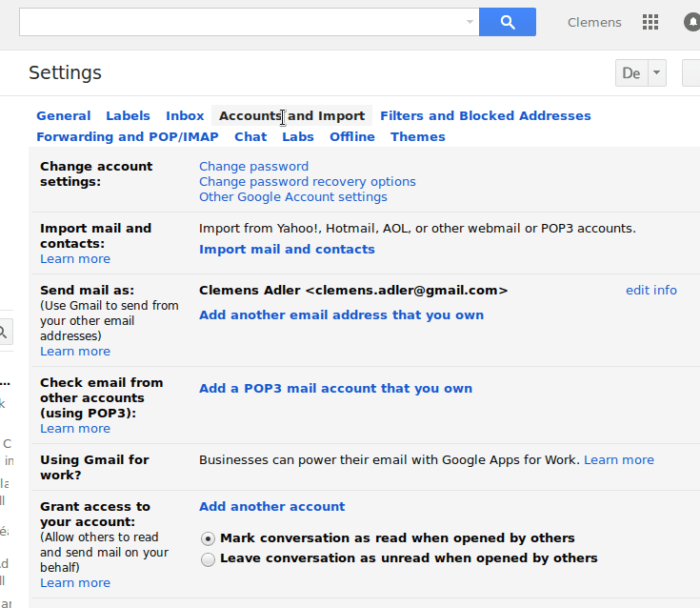This screenshot has width=700, height=608.
Task: Click Import mail and contacts link
Action: [287, 249]
